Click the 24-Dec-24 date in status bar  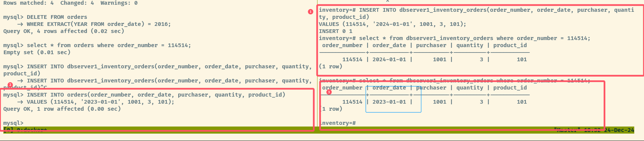(619, 130)
